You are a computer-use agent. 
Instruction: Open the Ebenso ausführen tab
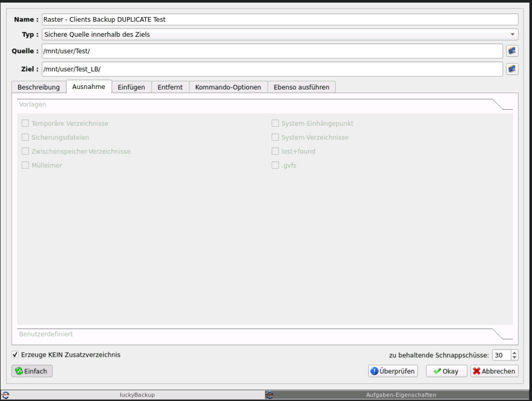pos(301,87)
